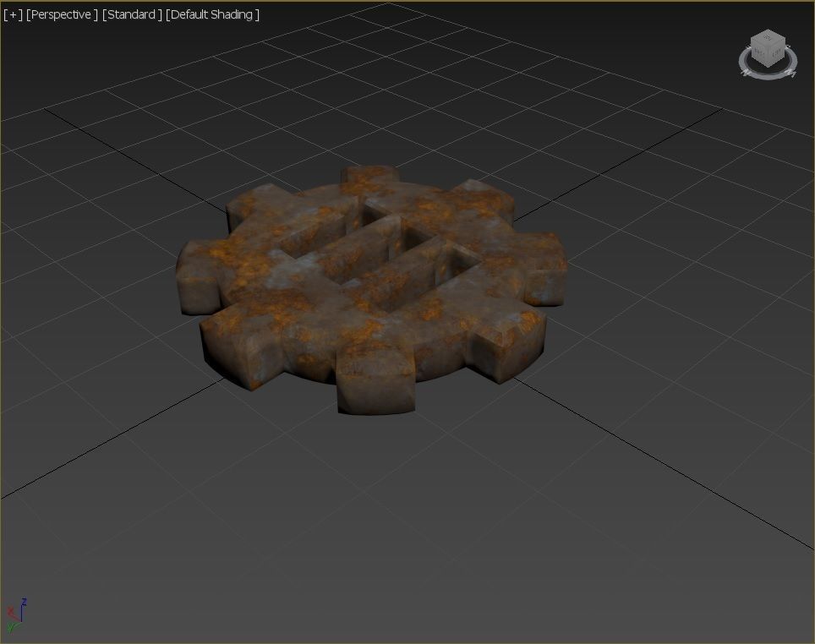Open the Perspective point-of-view viewport menu
The height and width of the screenshot is (644, 815).
pyautogui.click(x=62, y=14)
